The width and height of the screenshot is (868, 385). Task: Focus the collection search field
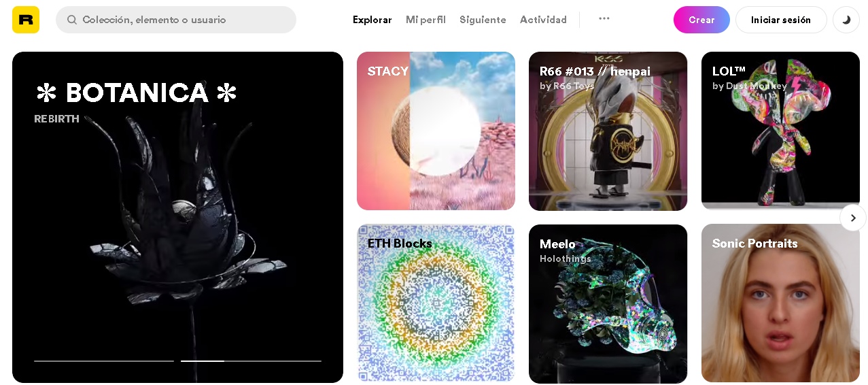pos(176,20)
